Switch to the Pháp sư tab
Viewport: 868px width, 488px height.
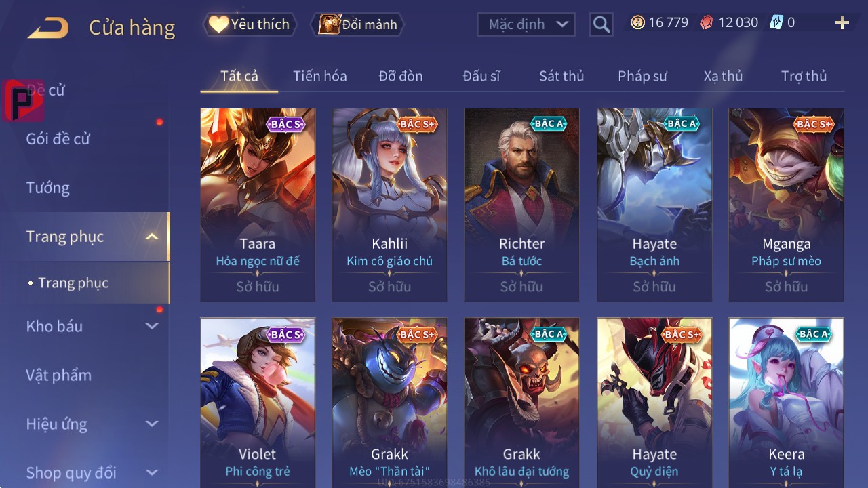coord(642,76)
